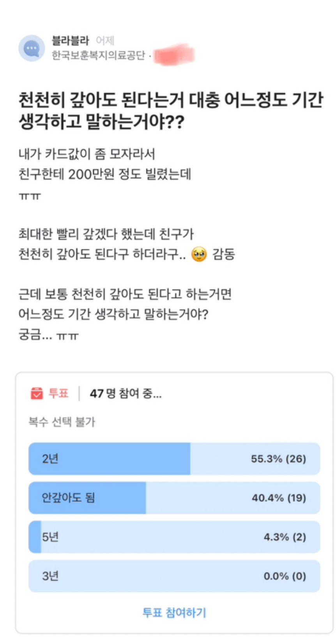Click the blurred pink nickname tag
336x644 pixels.
coord(174,55)
